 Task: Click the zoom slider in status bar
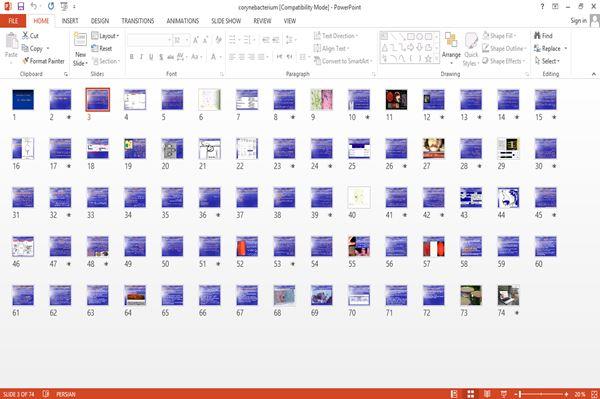coord(542,394)
